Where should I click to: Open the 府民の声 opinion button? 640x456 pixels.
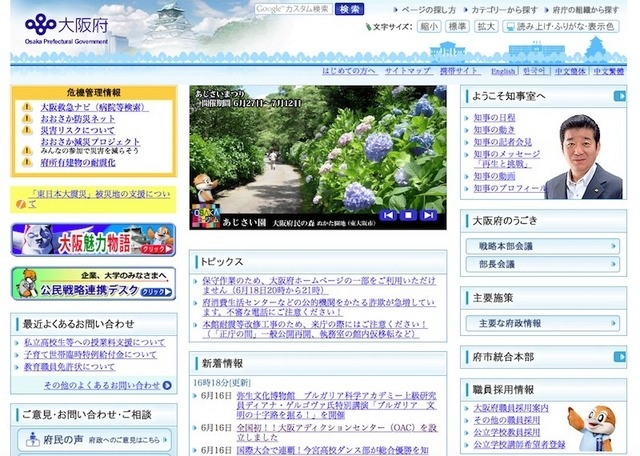click(x=94, y=440)
